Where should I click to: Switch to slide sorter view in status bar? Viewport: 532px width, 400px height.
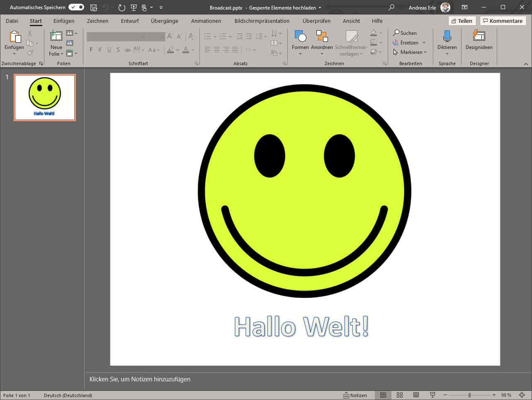pos(400,395)
